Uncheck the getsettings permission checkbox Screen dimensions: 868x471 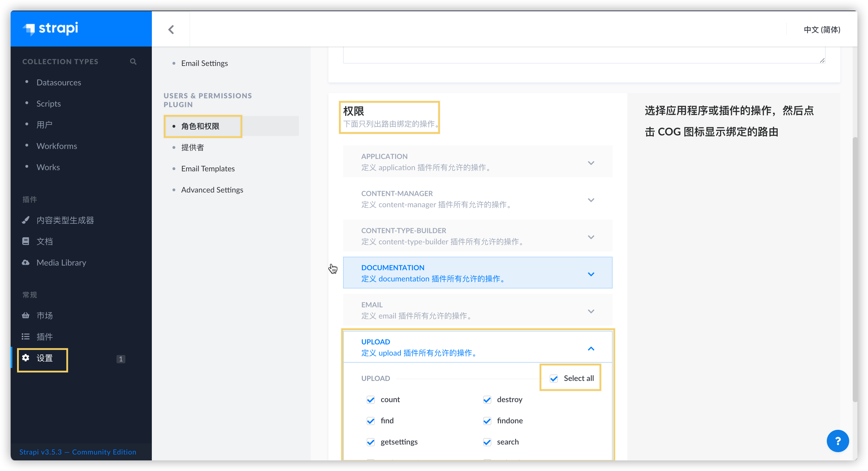371,442
